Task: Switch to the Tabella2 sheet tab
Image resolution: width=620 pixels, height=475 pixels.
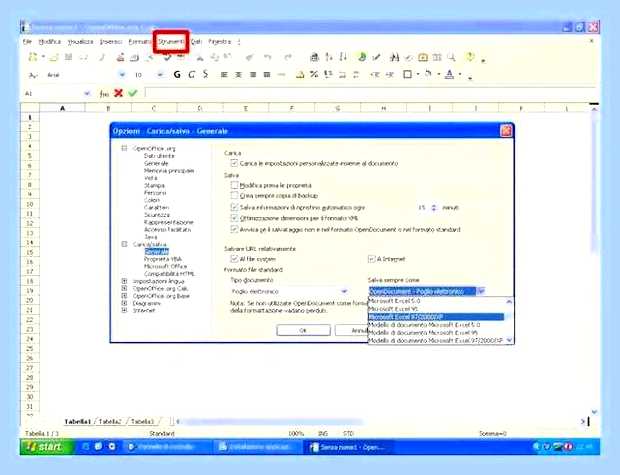Action: (110, 422)
